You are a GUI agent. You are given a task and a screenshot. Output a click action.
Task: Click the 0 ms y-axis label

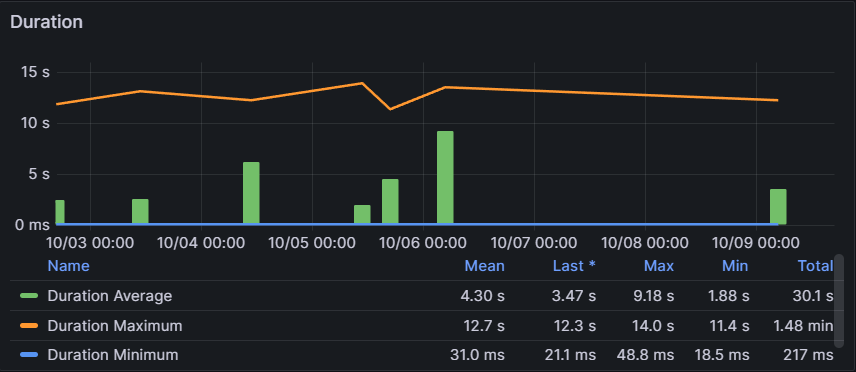tap(32, 225)
